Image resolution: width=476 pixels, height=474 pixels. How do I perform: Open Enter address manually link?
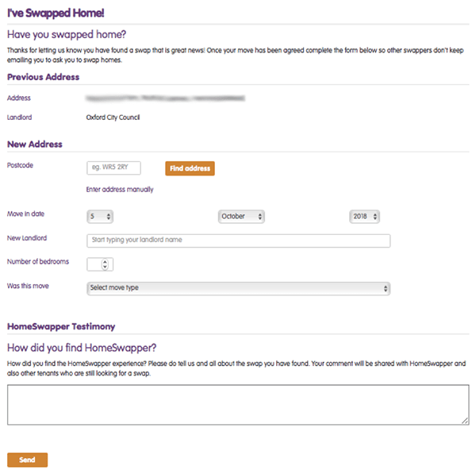[120, 189]
